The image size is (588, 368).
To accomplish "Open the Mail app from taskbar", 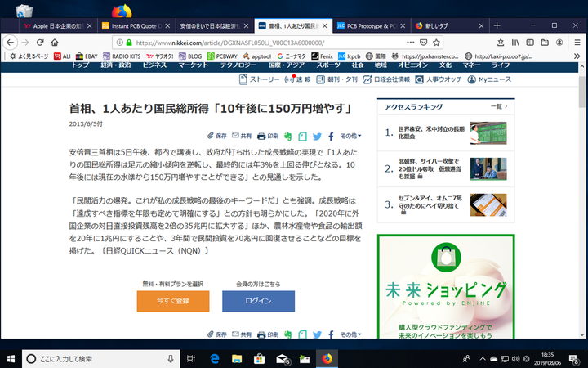I will click(x=283, y=359).
